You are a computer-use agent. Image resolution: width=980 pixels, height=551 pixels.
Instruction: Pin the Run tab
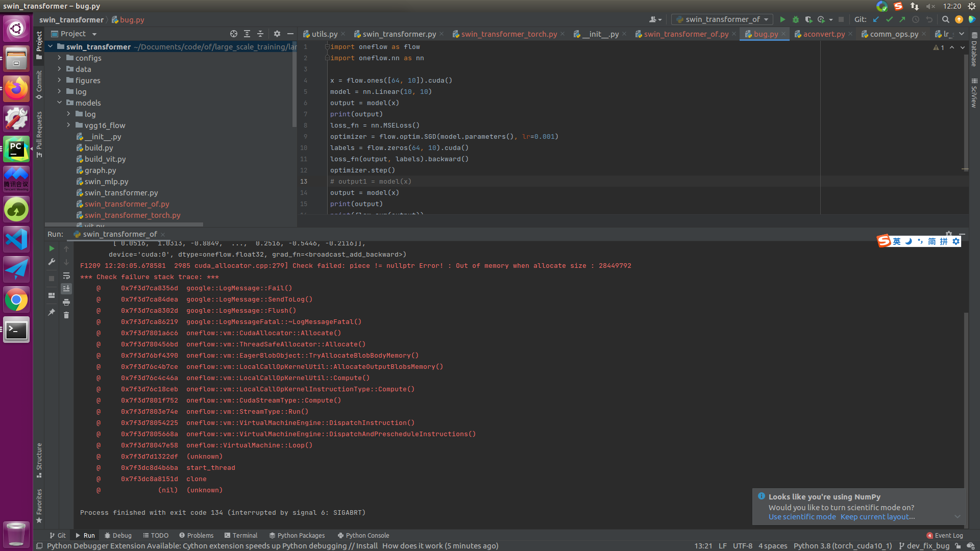51,312
